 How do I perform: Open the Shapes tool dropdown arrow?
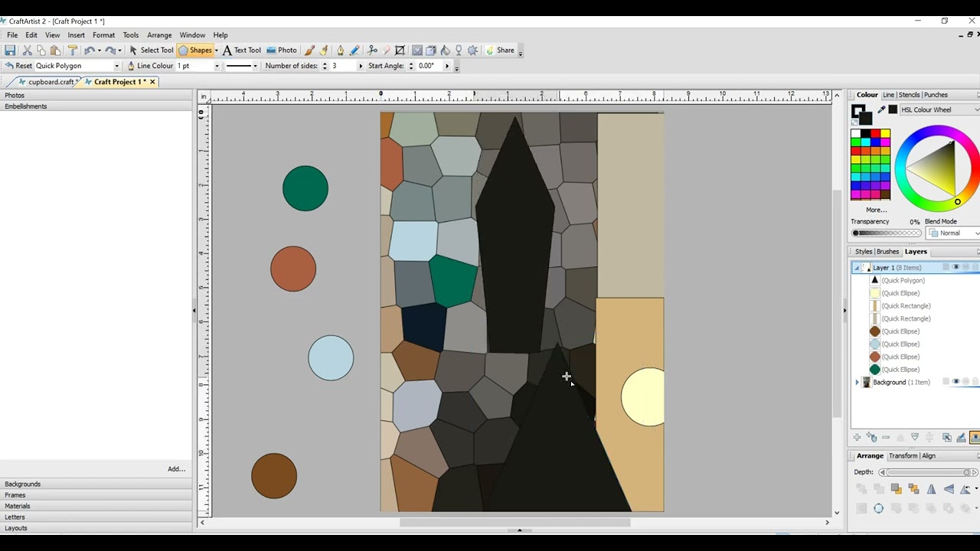pos(216,51)
